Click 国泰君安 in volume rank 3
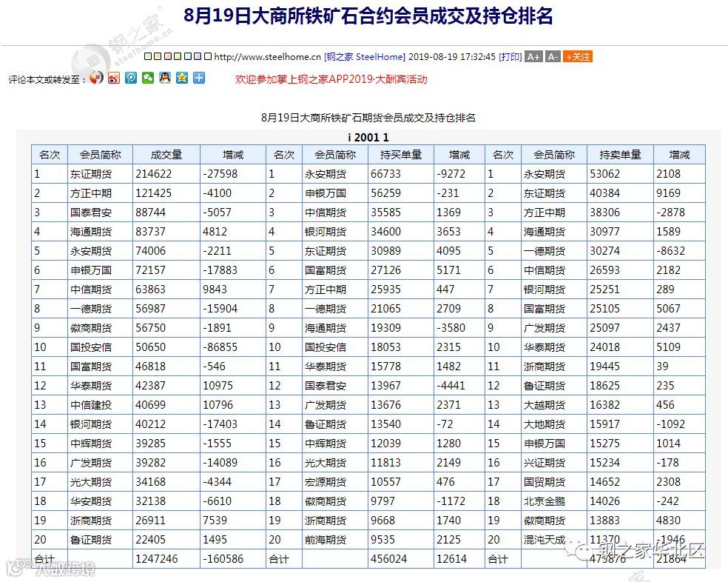This screenshot has width=728, height=582. pyautogui.click(x=91, y=213)
